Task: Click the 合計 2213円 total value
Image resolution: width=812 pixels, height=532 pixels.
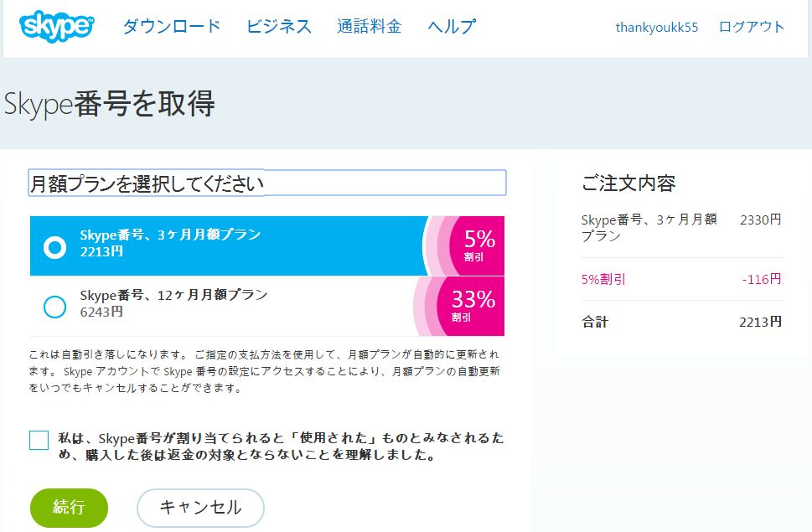Action: point(760,322)
